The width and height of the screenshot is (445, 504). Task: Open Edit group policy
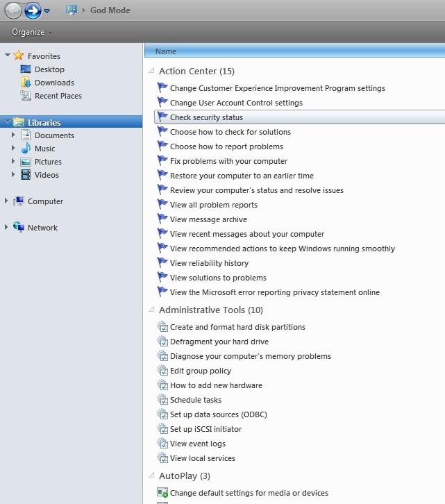pos(201,371)
